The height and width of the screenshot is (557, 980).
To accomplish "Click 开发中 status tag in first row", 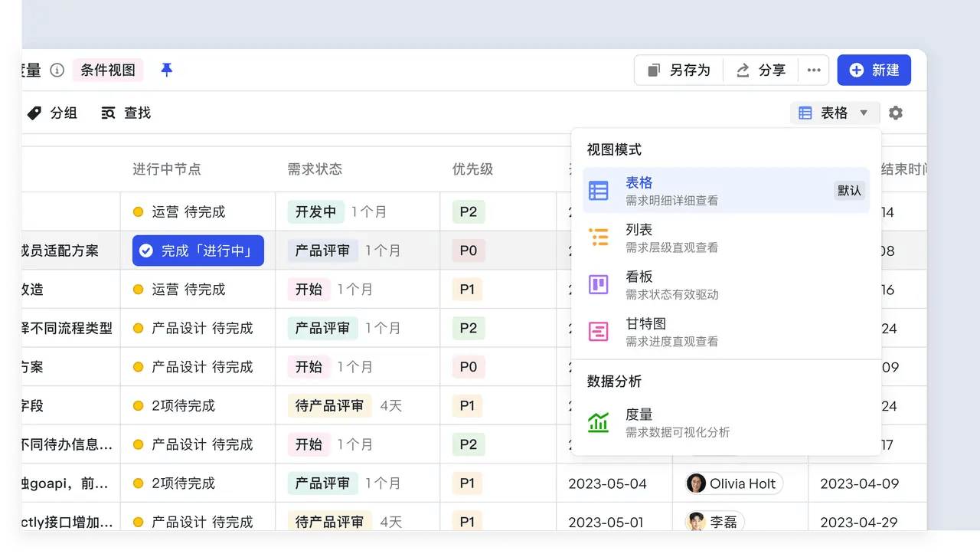I will pyautogui.click(x=315, y=211).
